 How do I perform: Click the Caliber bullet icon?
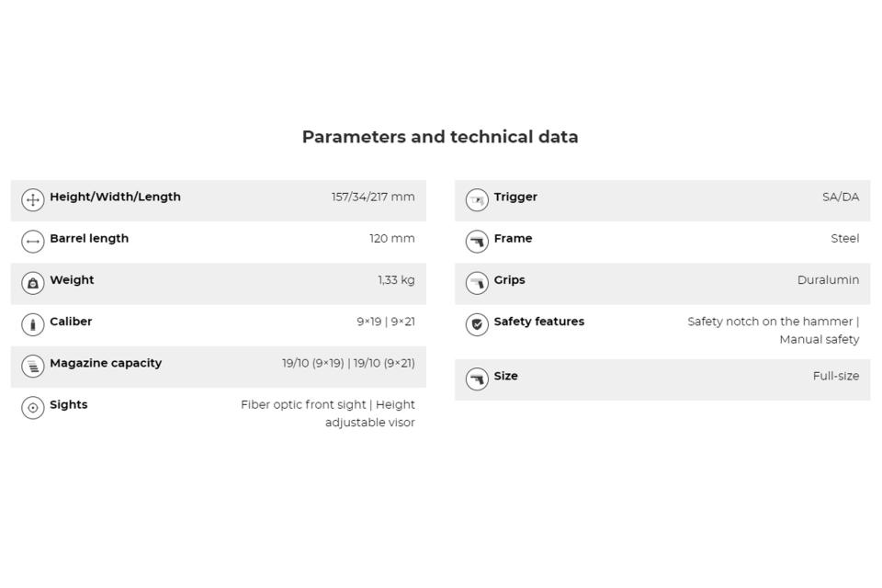coord(33,324)
